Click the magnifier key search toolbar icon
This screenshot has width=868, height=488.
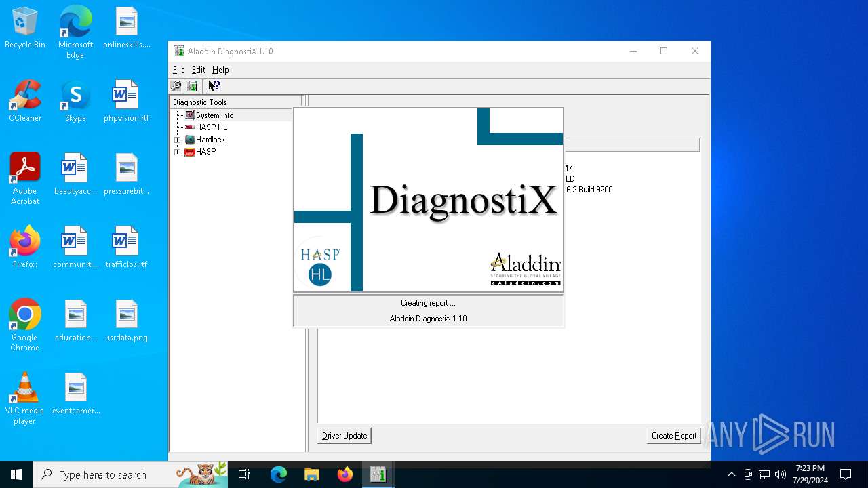pos(176,86)
